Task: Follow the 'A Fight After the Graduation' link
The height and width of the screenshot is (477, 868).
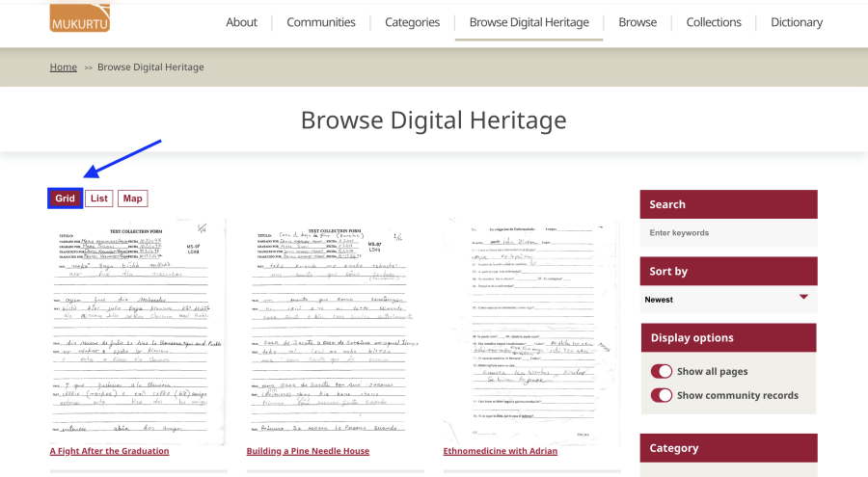Action: (x=110, y=451)
